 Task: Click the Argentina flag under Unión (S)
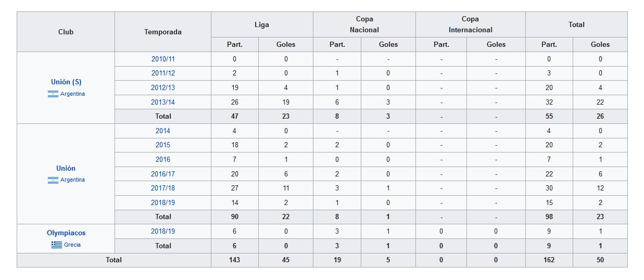tap(53, 94)
